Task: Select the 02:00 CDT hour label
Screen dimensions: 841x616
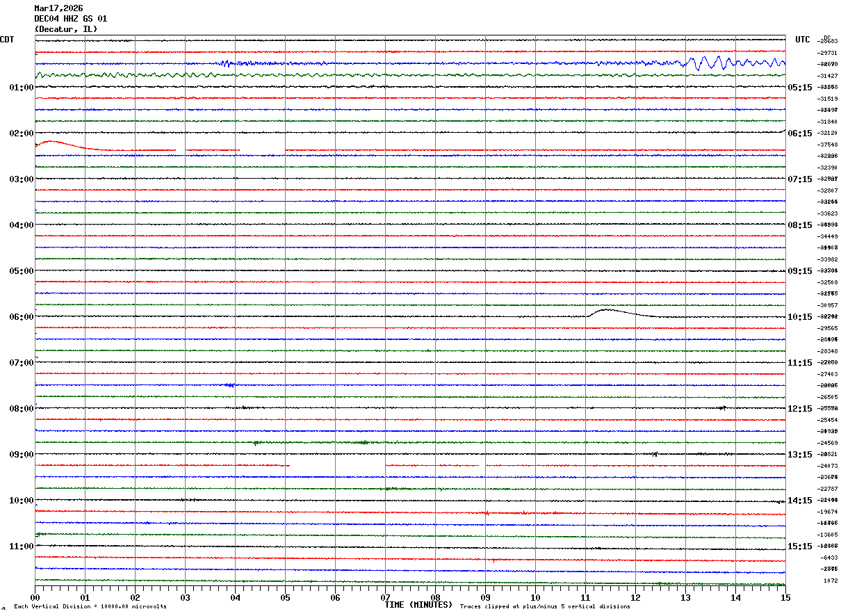Action: pyautogui.click(x=22, y=133)
